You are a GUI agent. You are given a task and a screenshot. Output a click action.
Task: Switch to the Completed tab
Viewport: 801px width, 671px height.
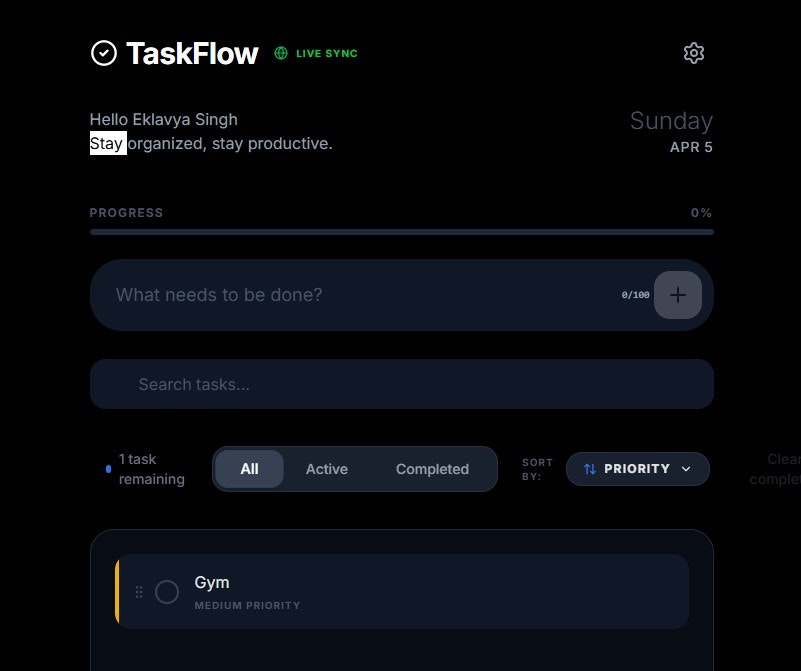tap(432, 468)
